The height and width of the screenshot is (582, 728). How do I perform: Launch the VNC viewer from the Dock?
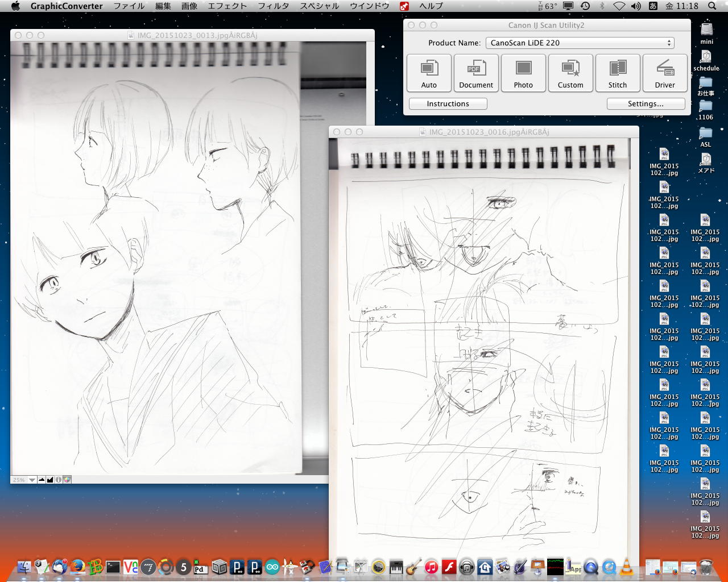pyautogui.click(x=131, y=567)
